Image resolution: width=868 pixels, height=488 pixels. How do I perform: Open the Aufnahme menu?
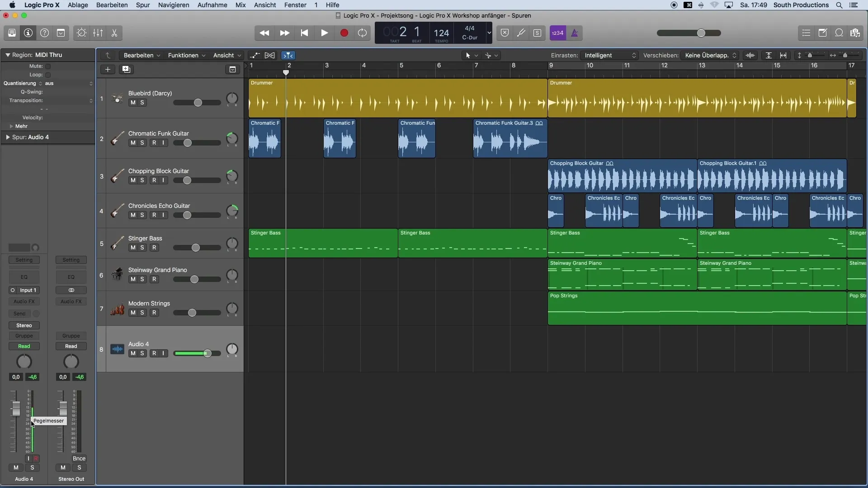click(x=212, y=5)
